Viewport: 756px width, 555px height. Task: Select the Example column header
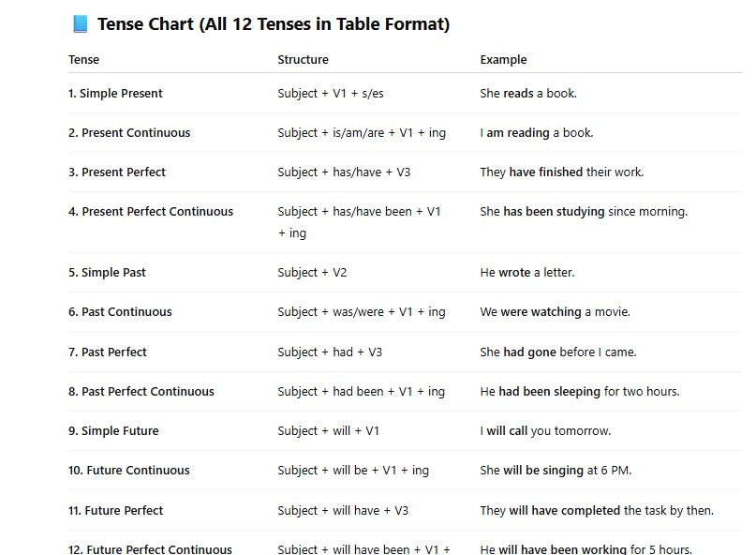503,60
